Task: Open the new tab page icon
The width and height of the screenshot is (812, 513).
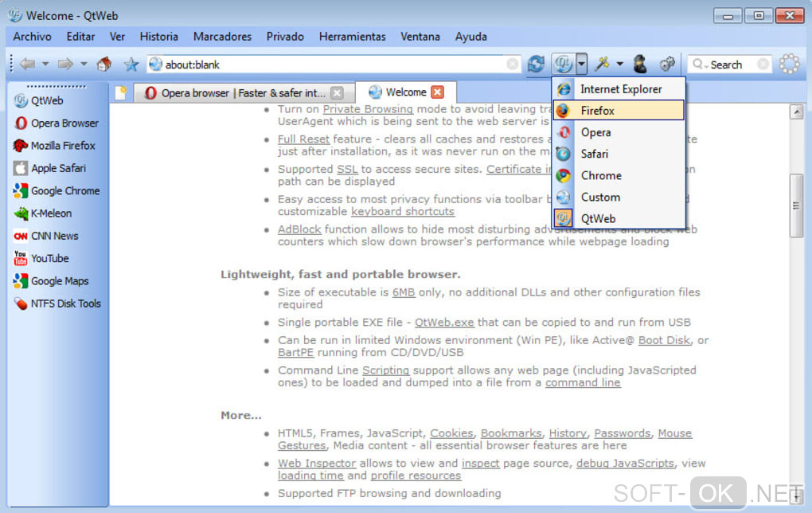Action: click(x=121, y=92)
